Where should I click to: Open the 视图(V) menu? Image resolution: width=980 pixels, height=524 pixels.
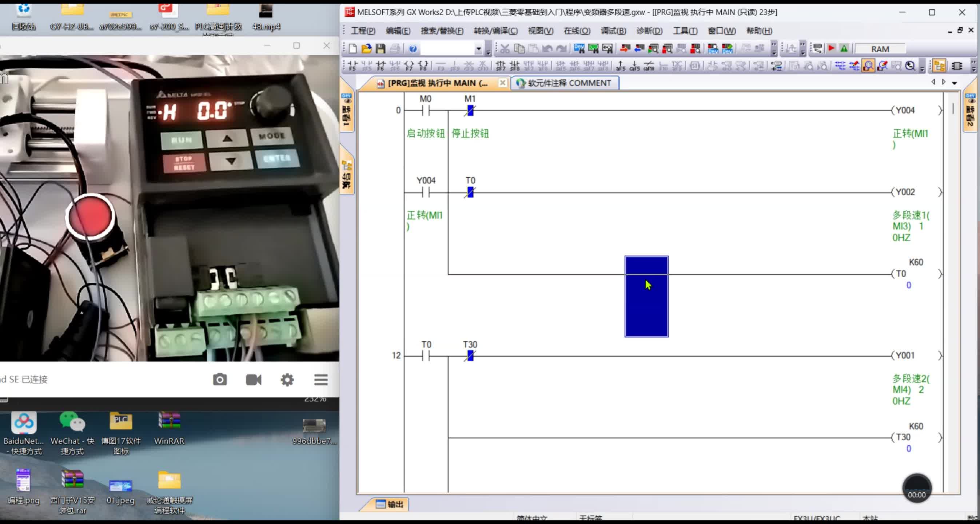pyautogui.click(x=541, y=31)
